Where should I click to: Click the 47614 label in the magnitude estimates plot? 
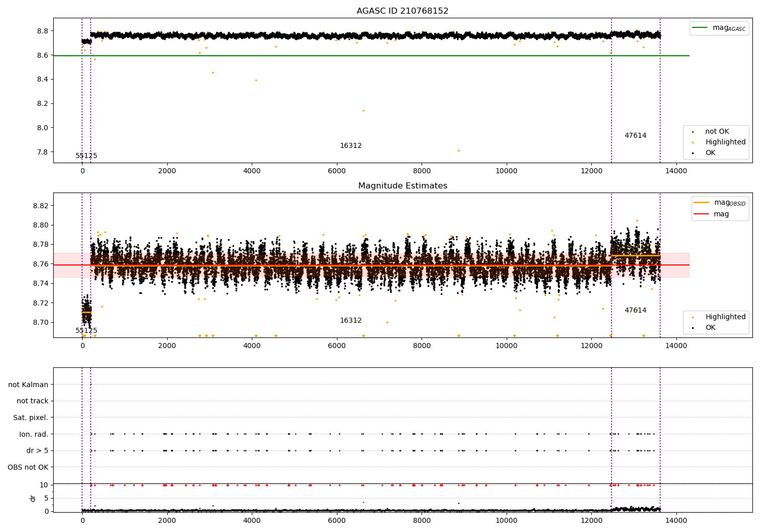pos(635,311)
